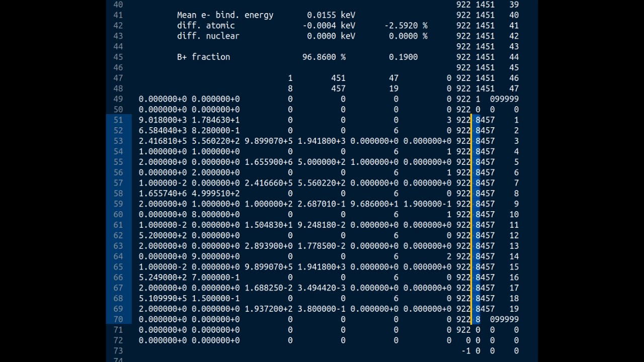Click the value 0.0155 keV
Screen dimensions: 644x362
[x=331, y=15]
